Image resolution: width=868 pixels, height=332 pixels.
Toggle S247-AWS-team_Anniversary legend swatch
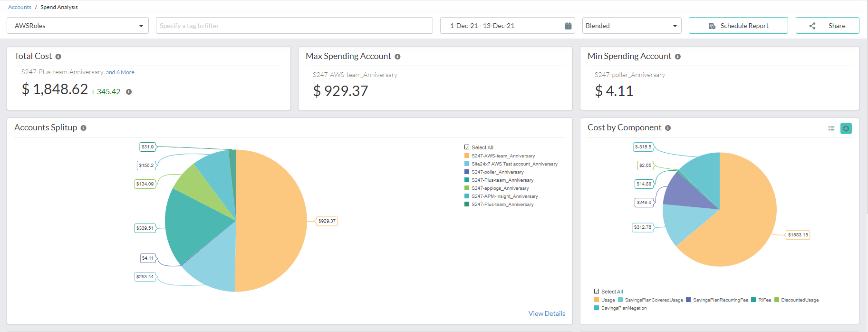point(467,156)
